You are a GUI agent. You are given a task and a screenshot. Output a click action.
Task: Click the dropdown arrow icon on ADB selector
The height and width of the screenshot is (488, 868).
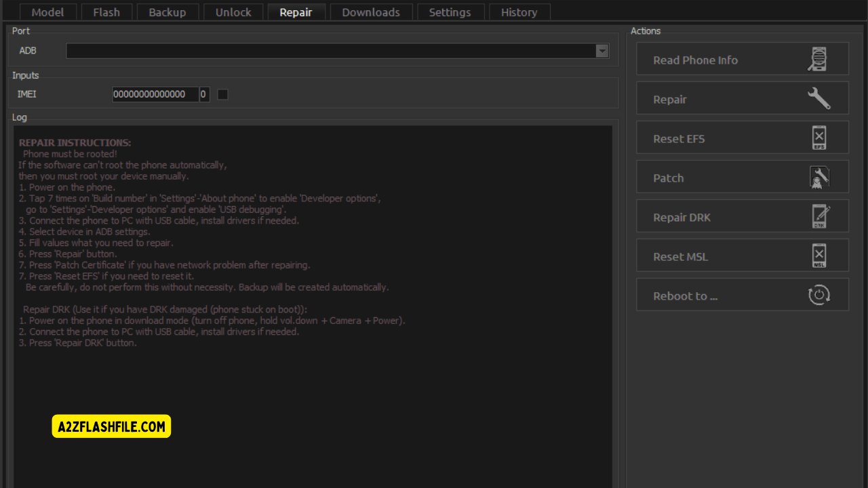click(x=602, y=50)
